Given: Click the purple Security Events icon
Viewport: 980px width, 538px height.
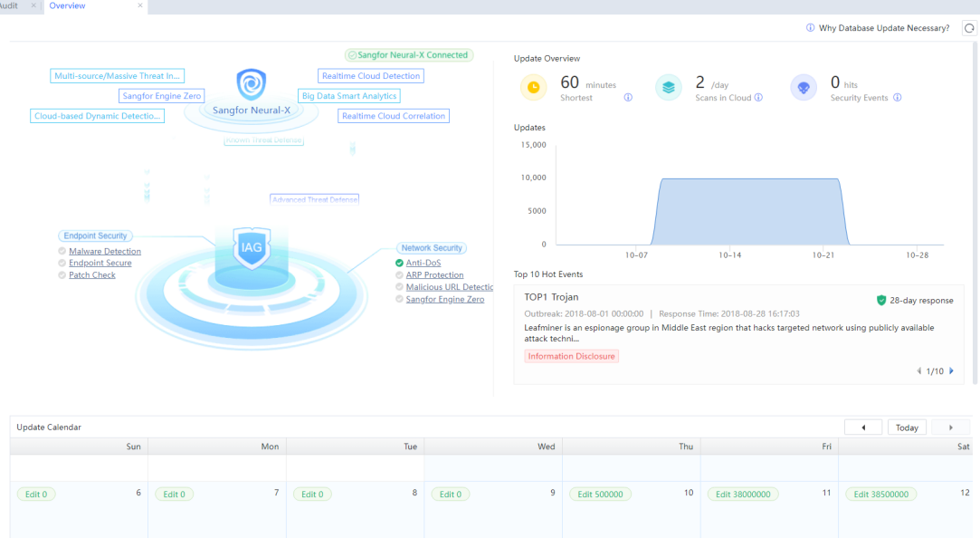Looking at the screenshot, I should (x=804, y=88).
